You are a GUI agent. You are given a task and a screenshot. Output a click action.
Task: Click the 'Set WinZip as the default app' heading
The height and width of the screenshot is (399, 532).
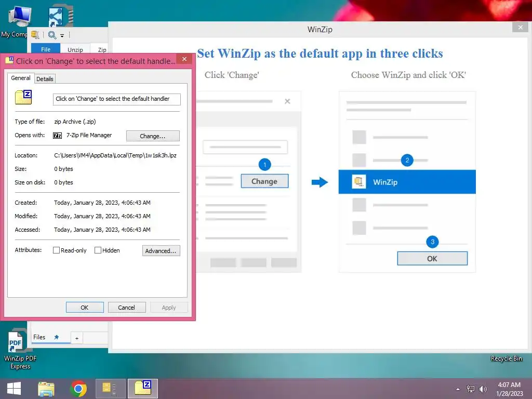pos(320,54)
